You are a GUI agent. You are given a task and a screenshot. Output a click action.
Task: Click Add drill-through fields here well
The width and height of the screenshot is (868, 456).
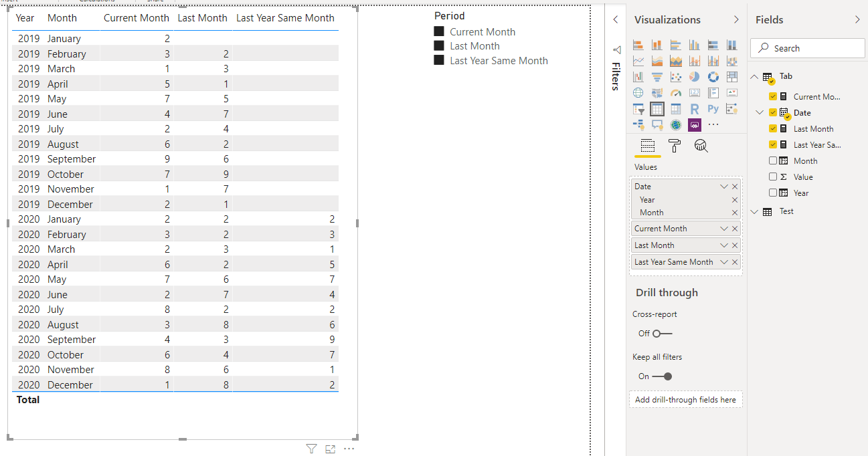coord(685,400)
